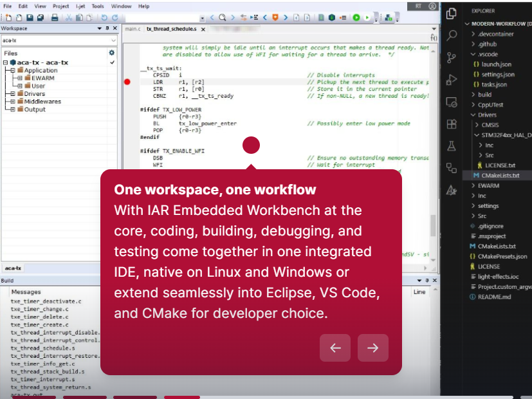Image resolution: width=532 pixels, height=399 pixels.
Task: Click the red hotspot dot above the tooltip
Action: click(x=251, y=145)
